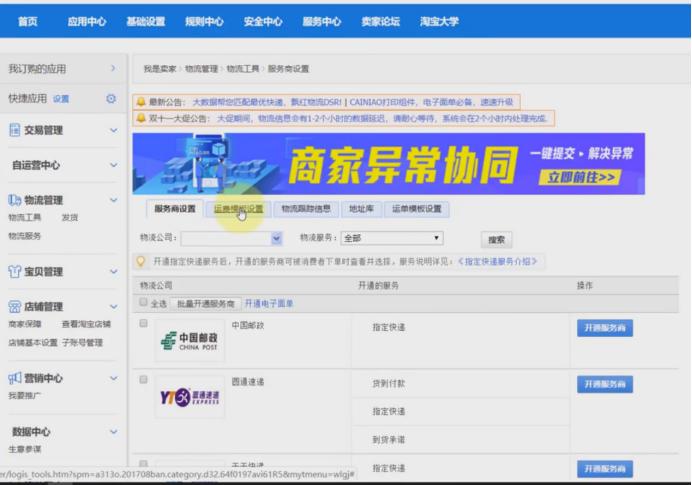Viewport: 692px width, 485px height.
Task: Check the 中国邮政 row checkbox
Action: (143, 323)
